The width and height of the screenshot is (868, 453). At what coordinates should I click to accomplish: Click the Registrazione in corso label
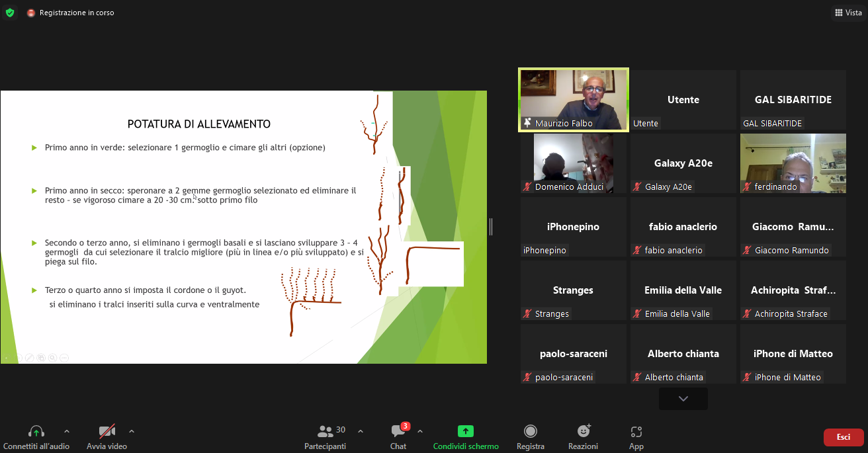(77, 13)
